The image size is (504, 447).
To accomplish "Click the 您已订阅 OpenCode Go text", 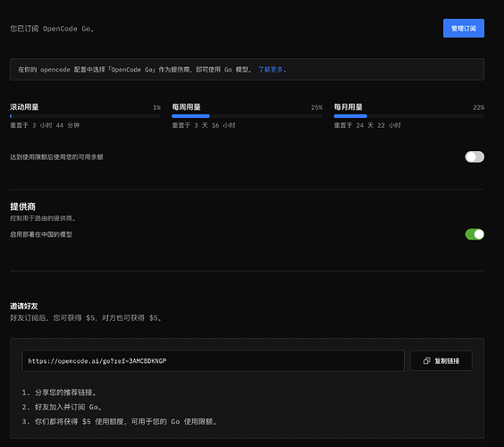I will 52,29.
